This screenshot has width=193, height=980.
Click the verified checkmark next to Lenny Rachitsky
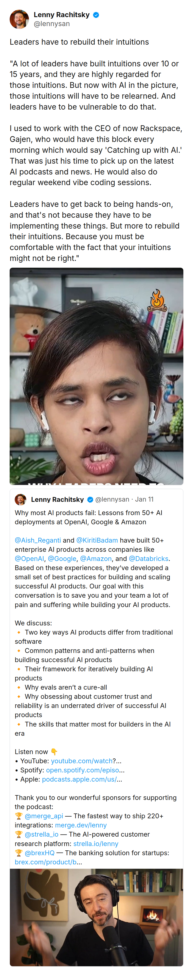point(96,15)
